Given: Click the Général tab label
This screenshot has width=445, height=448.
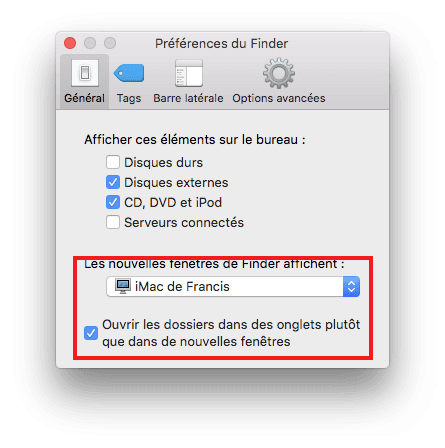Looking at the screenshot, I should click(84, 98).
